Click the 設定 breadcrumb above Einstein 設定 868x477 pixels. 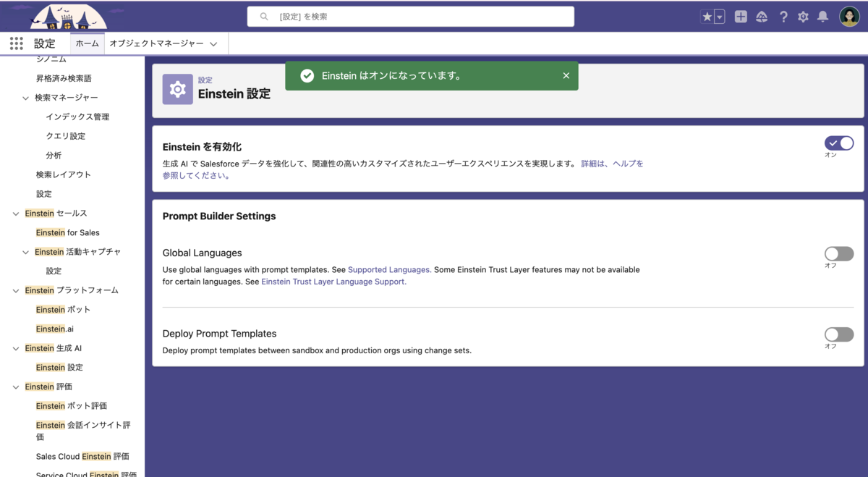tap(205, 80)
